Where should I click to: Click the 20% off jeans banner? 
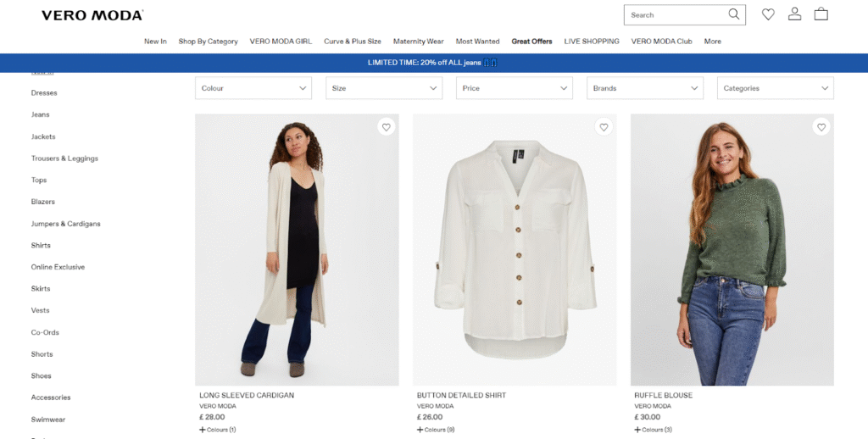click(x=434, y=63)
